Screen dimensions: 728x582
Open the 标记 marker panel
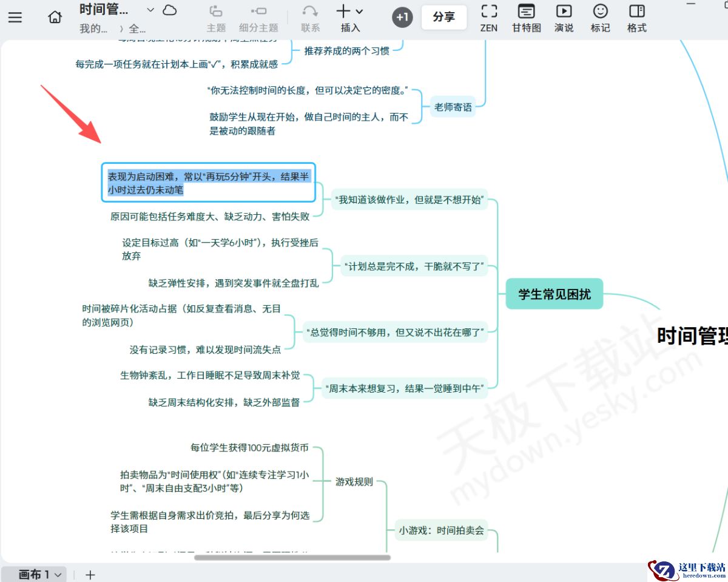600,17
